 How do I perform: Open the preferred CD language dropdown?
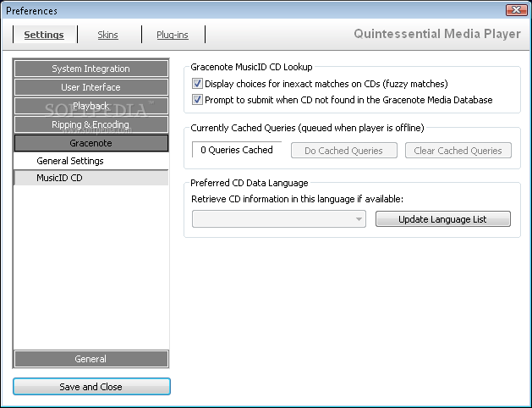279,219
